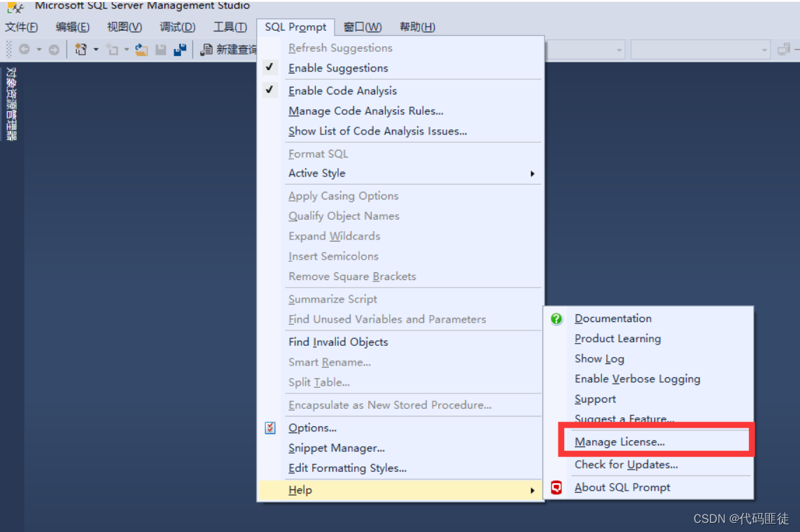Click the 新建查询 toolbar button
800x532 pixels.
tap(229, 50)
